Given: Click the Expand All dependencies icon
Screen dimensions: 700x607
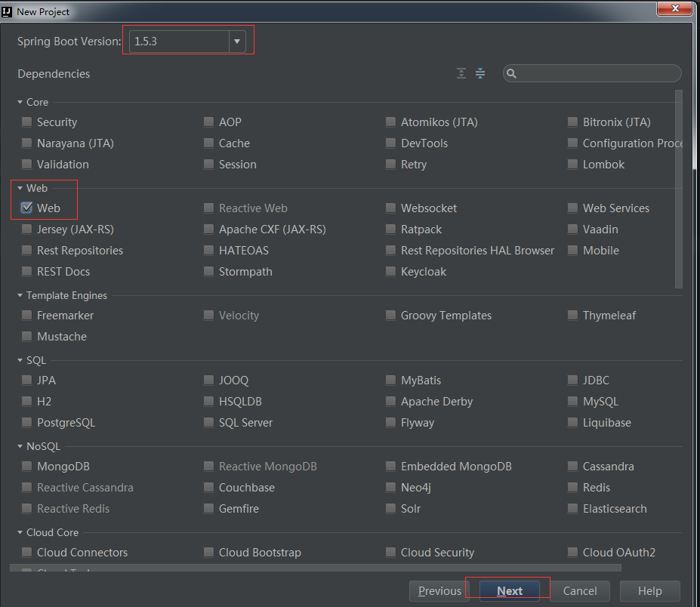Looking at the screenshot, I should (461, 73).
